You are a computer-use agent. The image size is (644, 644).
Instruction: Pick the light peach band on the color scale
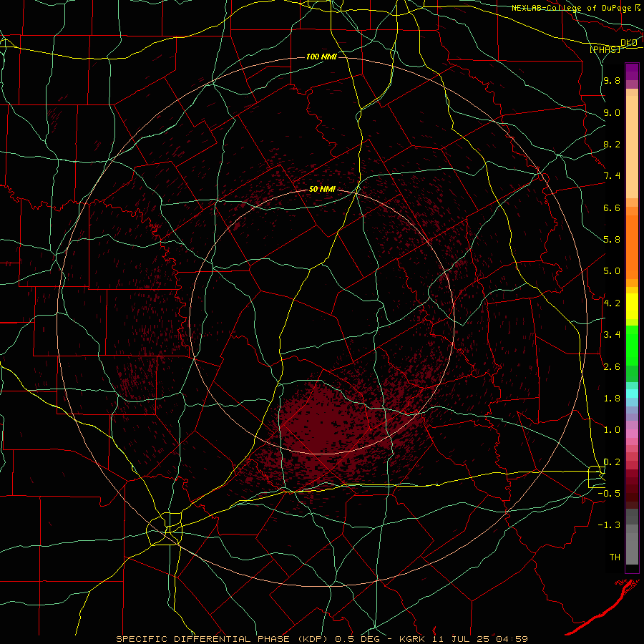[x=632, y=148]
